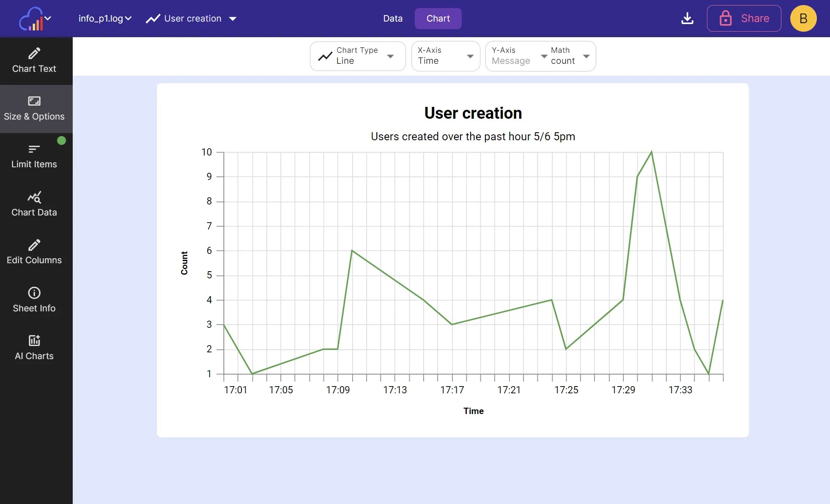830x504 pixels.
Task: Click the download icon in header
Action: (x=687, y=19)
